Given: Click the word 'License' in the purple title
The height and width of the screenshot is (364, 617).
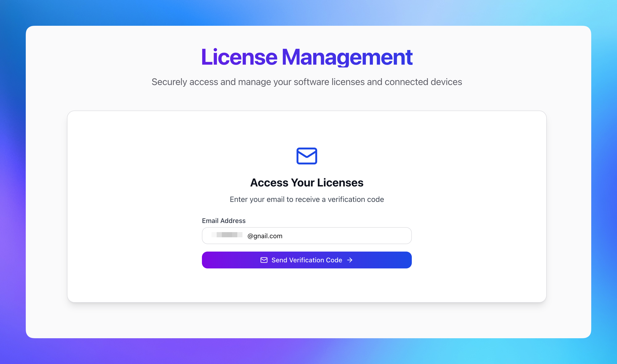Looking at the screenshot, I should pos(239,57).
